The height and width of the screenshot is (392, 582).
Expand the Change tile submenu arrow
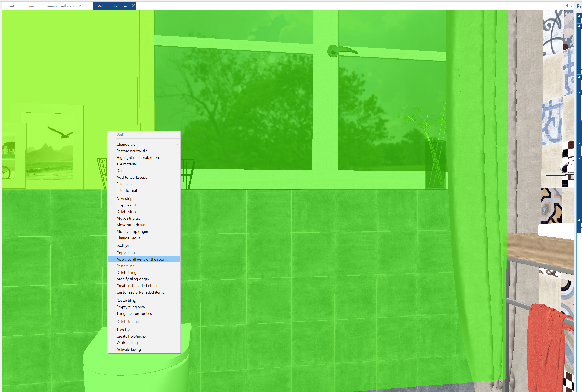click(x=177, y=144)
